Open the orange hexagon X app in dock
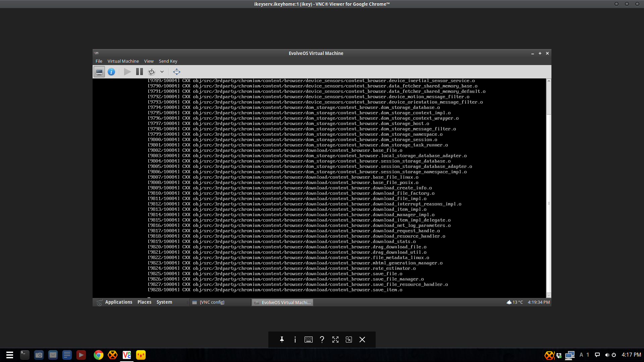The width and height of the screenshot is (644, 362). click(113, 355)
